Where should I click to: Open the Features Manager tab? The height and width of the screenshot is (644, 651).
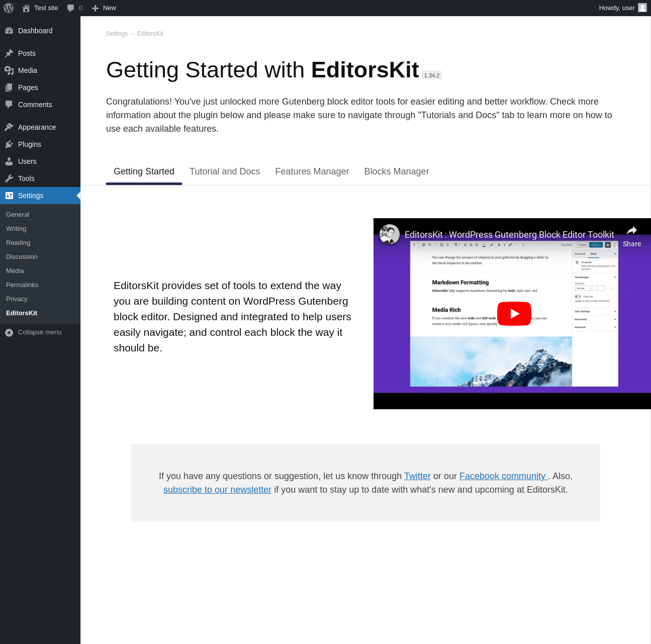pos(312,171)
